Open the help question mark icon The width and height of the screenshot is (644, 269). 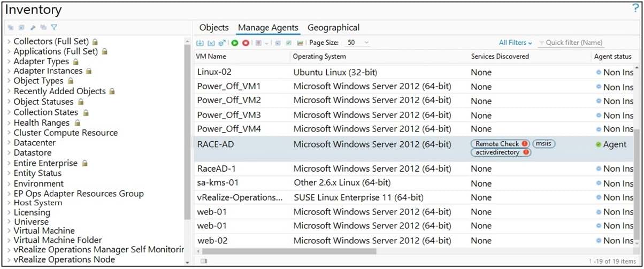tap(635, 8)
